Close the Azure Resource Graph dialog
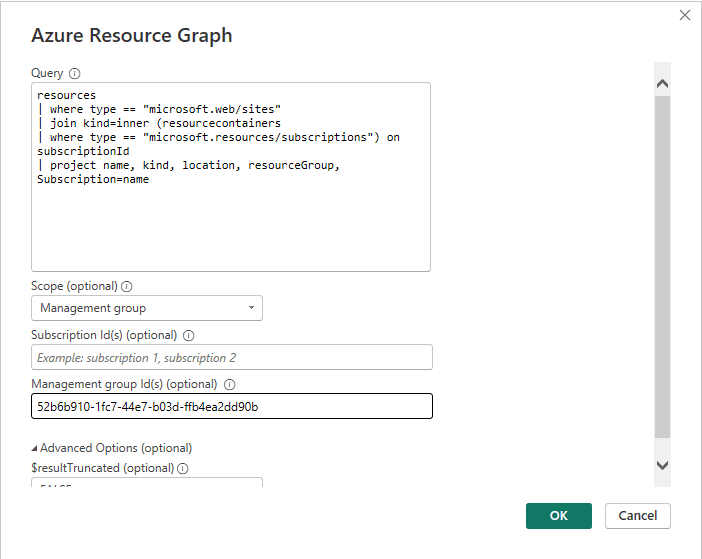The height and width of the screenshot is (559, 702). 685,15
